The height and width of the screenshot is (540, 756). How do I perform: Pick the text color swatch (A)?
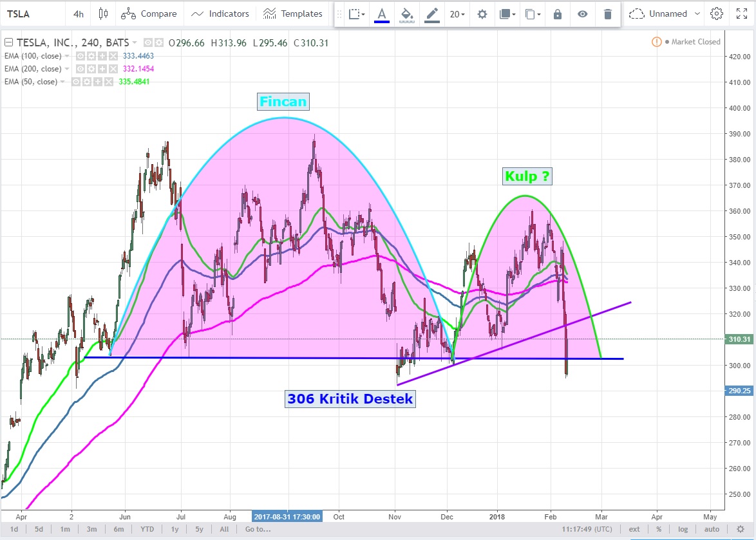coord(382,14)
